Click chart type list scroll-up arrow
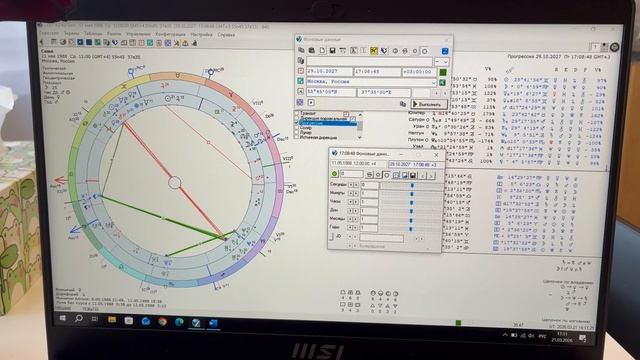Viewport: 640px width, 360px height. [360, 115]
